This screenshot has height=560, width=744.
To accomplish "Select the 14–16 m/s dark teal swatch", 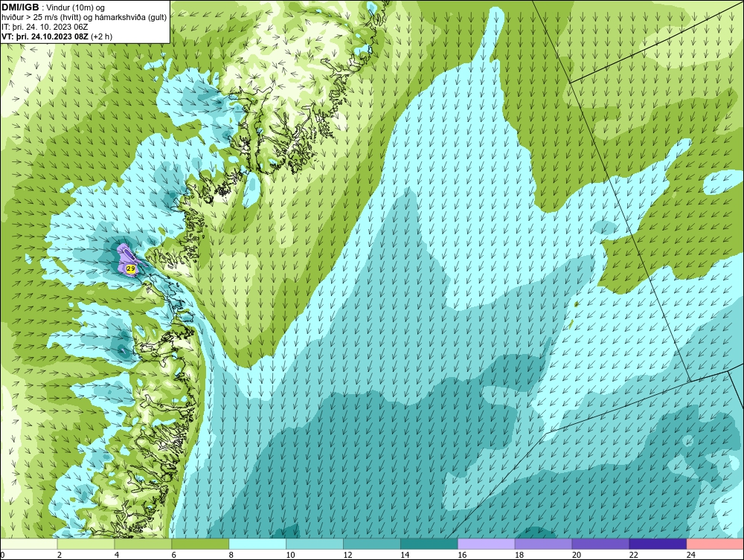I will (x=429, y=544).
